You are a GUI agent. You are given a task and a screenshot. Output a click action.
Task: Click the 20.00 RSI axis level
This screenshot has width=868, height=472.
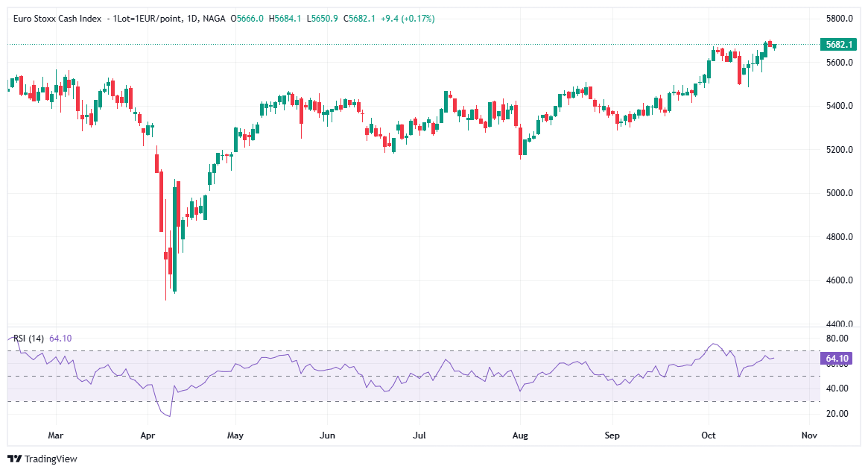[837, 414]
